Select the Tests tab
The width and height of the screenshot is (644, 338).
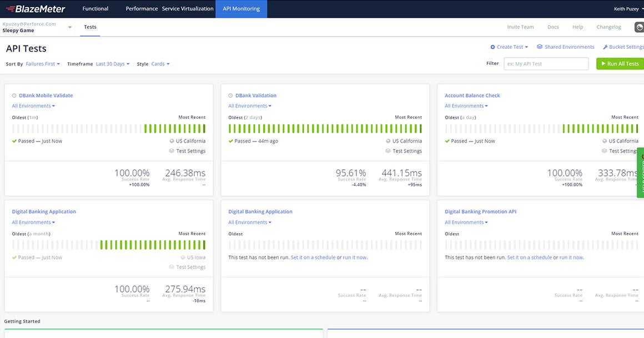tap(90, 27)
